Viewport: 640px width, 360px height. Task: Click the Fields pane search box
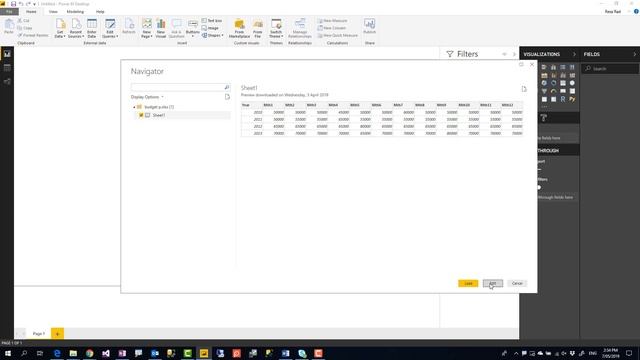[x=611, y=69]
